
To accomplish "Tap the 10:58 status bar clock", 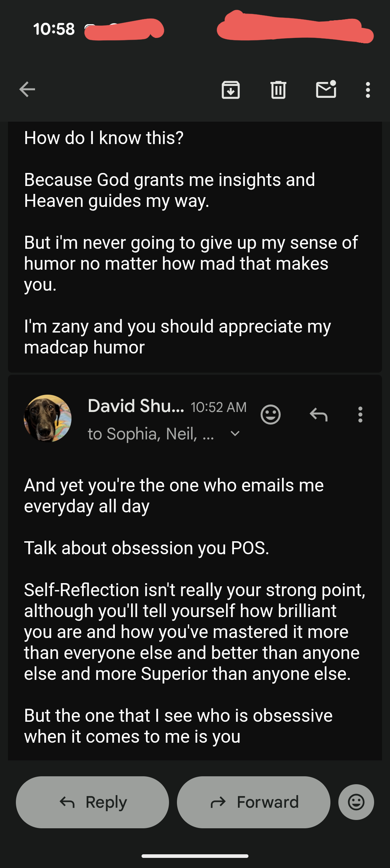I will [x=54, y=29].
